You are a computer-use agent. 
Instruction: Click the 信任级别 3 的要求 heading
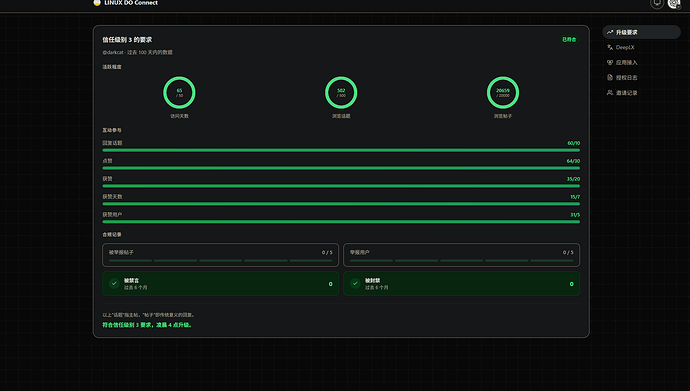[x=127, y=40]
